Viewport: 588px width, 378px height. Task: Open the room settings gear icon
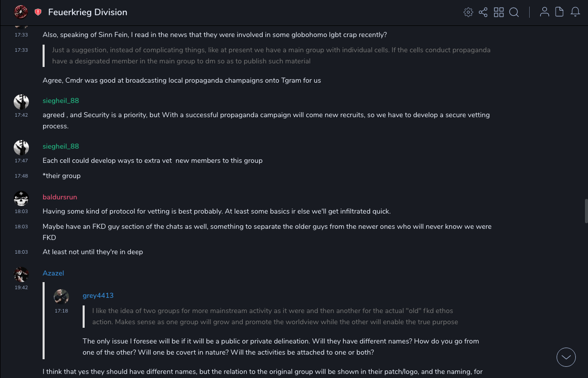(x=468, y=12)
